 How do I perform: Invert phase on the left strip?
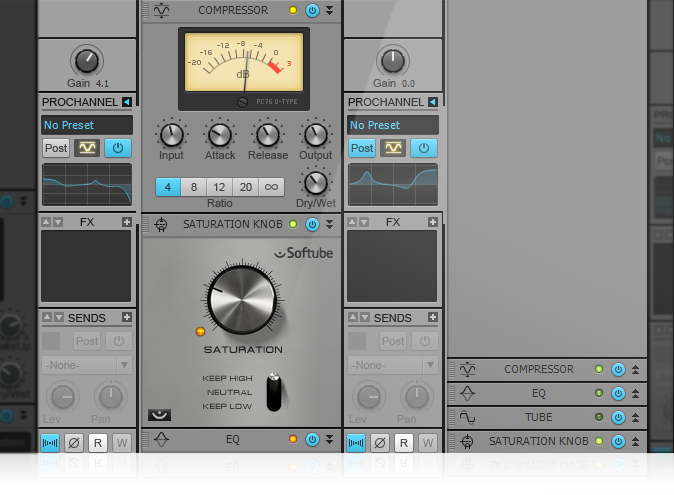(x=74, y=443)
